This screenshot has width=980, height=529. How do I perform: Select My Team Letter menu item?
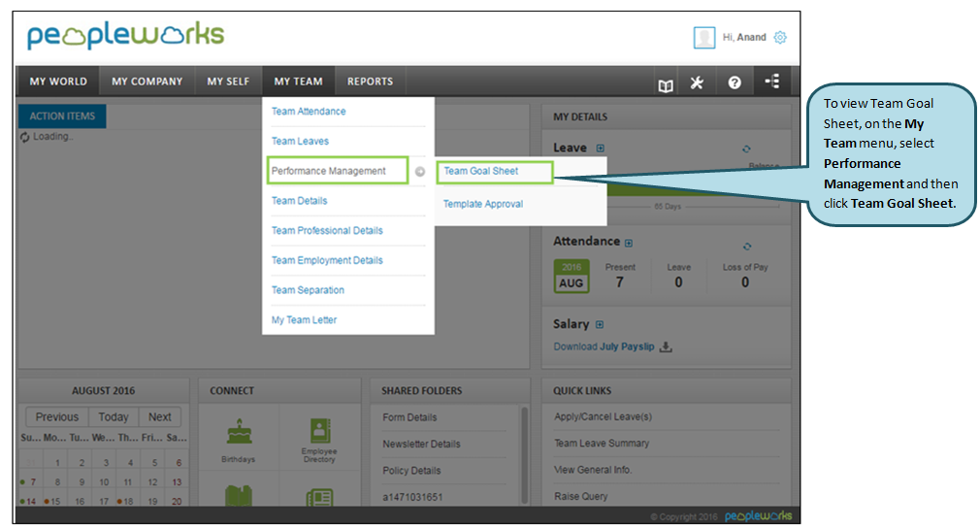[x=304, y=320]
